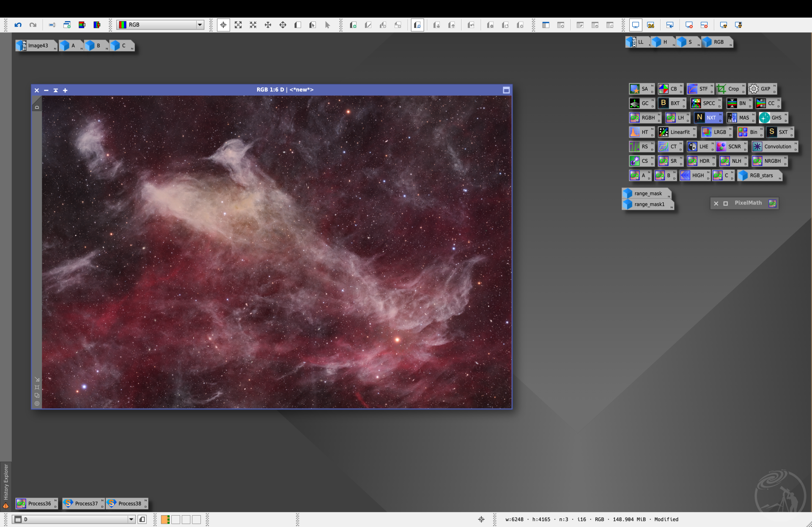Open the Process36 icon
812x527 pixels.
point(37,503)
